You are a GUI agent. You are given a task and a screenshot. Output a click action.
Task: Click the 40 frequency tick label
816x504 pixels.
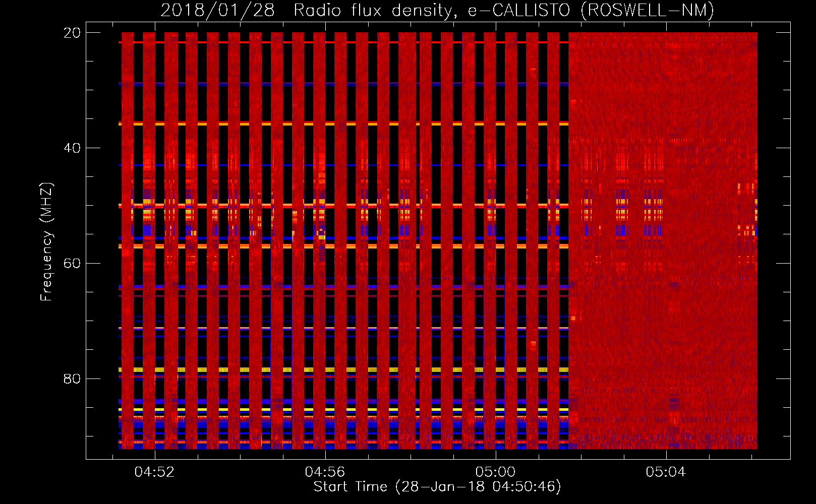pyautogui.click(x=72, y=148)
